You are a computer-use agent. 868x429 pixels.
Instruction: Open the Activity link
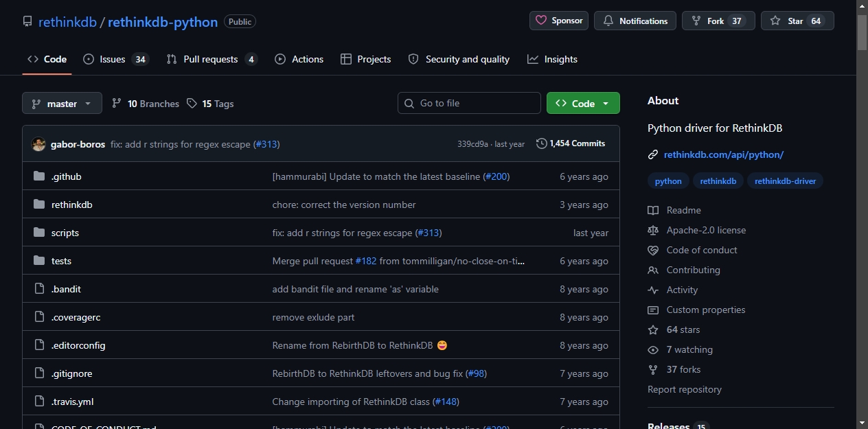[682, 290]
